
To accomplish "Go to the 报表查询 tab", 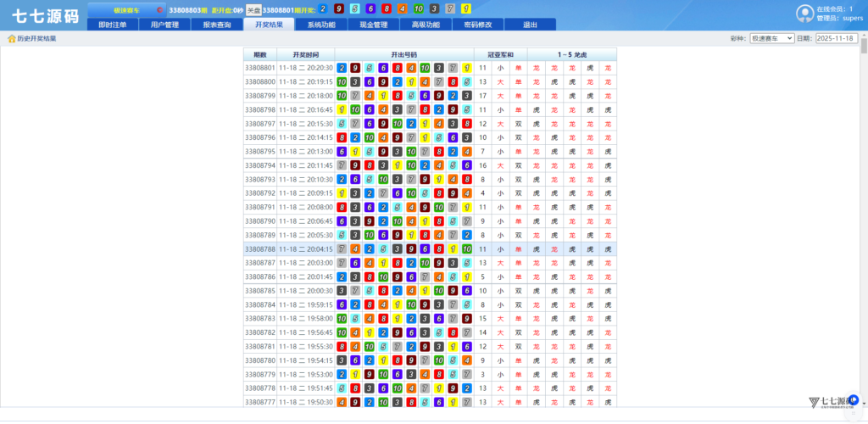I will (217, 25).
